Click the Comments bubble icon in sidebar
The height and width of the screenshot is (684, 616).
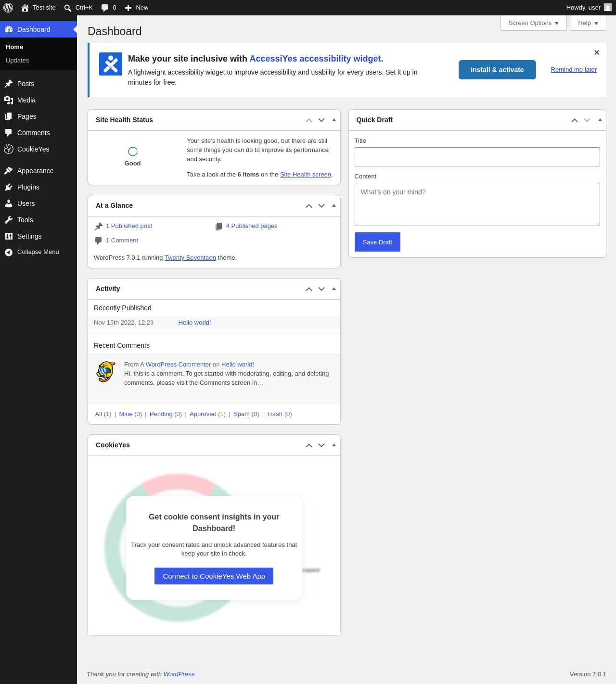[9, 133]
